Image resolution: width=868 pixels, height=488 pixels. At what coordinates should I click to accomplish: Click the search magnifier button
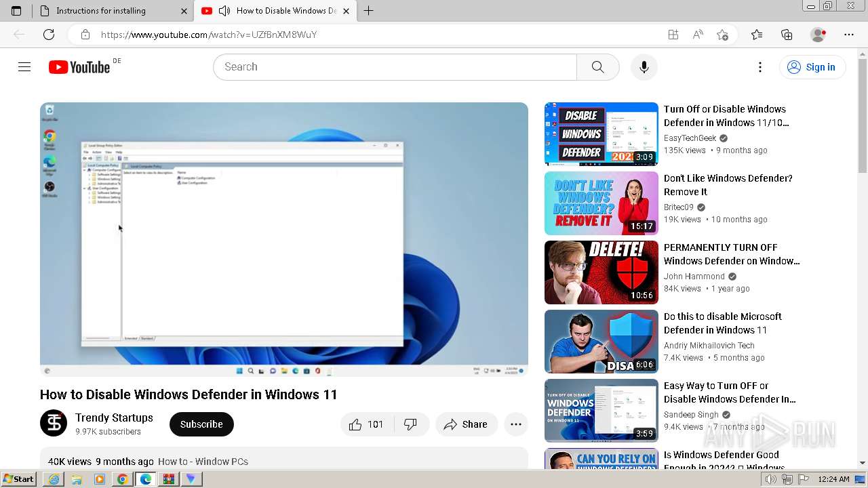click(x=597, y=66)
